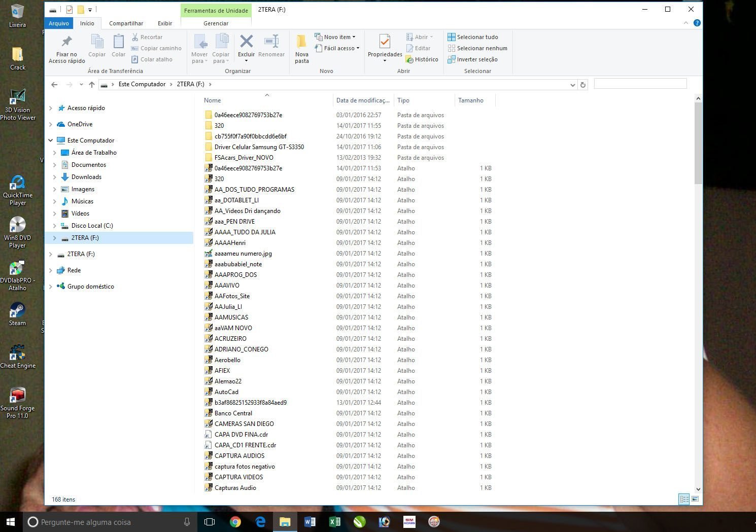This screenshot has height=532, width=756.
Task: Select Disco Local (C:) in sidebar
Action: pos(92,226)
